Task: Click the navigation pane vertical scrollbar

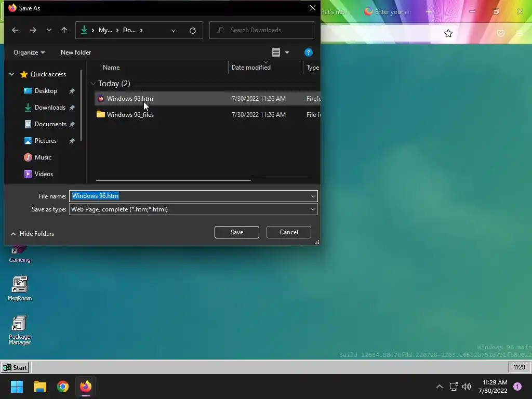Action: [x=81, y=105]
